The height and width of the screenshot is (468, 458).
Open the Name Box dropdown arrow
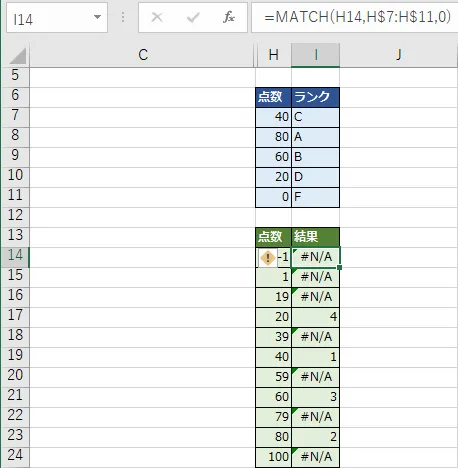(97, 17)
